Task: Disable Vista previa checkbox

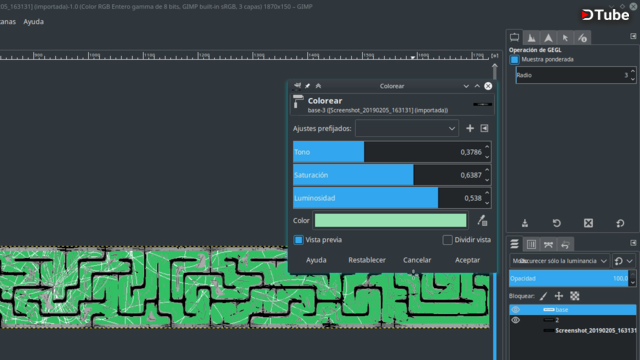Action: point(298,240)
